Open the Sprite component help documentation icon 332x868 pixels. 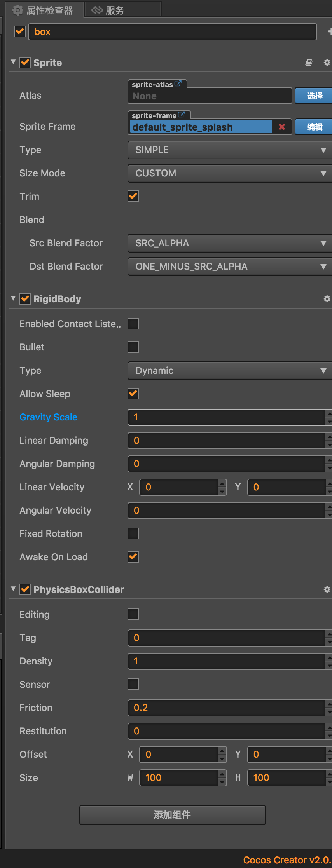click(x=309, y=63)
